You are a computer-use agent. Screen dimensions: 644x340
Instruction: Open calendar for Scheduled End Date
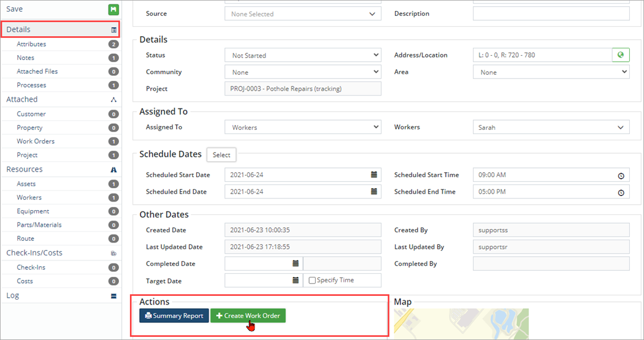[374, 192]
